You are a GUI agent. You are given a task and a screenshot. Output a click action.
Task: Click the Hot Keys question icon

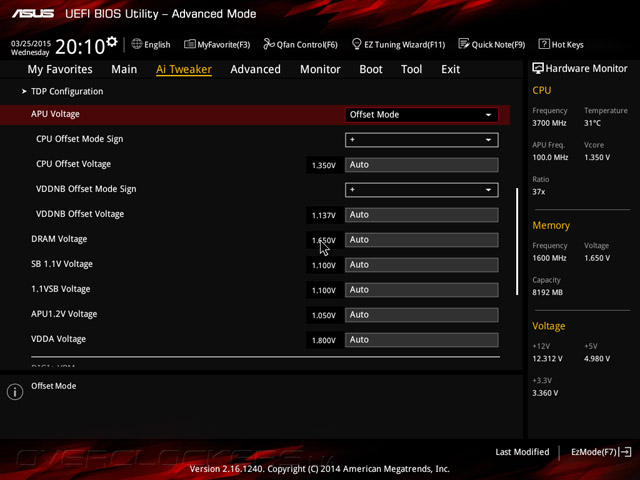(544, 44)
